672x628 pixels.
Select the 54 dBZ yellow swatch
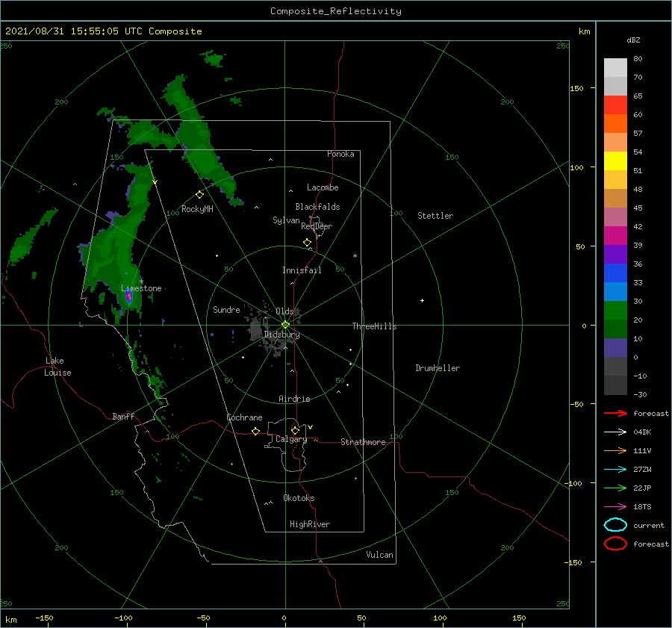(615, 161)
